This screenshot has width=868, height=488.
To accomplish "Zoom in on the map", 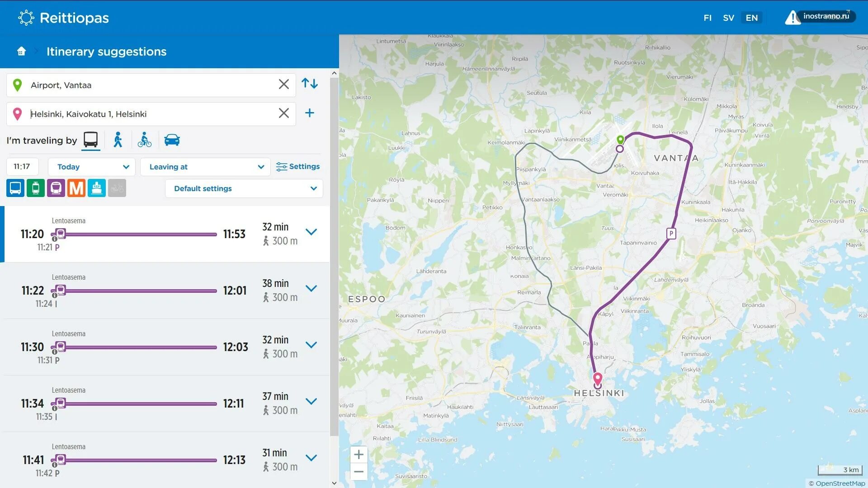I will pos(359,455).
